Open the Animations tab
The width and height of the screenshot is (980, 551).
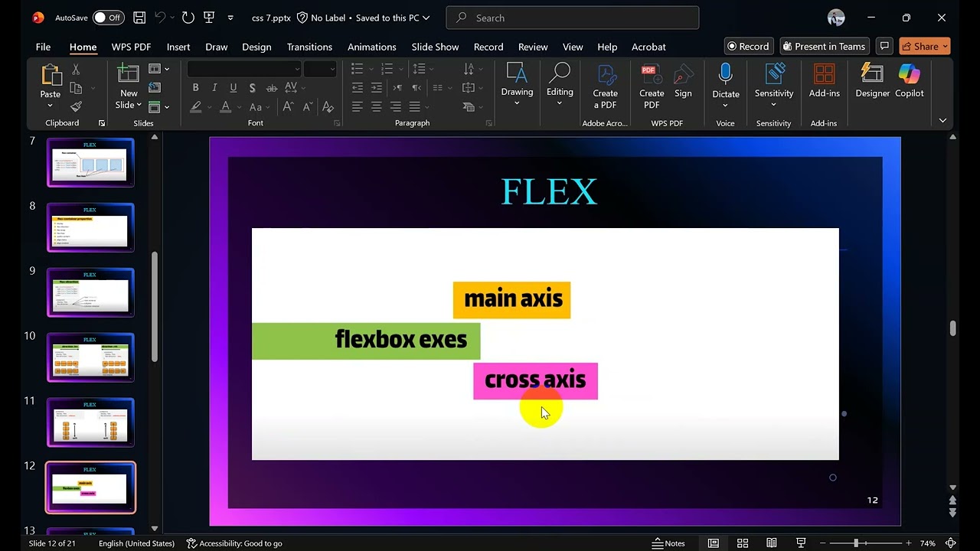372,47
